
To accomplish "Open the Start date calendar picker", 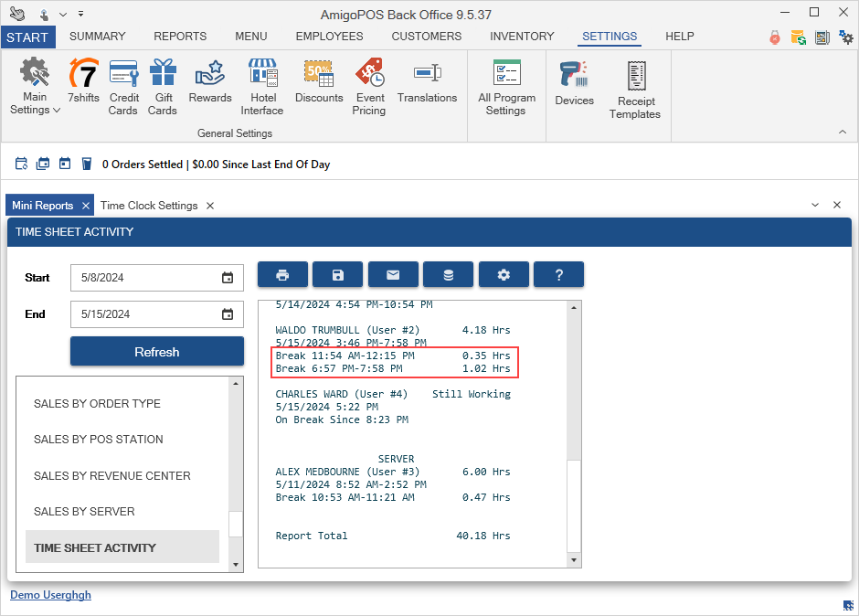I will pos(228,278).
